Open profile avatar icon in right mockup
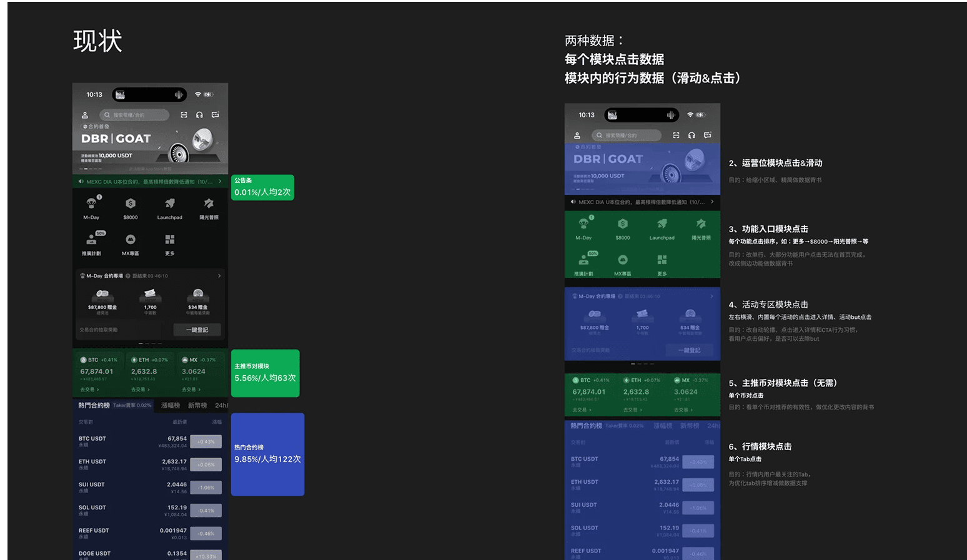967x560 pixels. click(577, 135)
